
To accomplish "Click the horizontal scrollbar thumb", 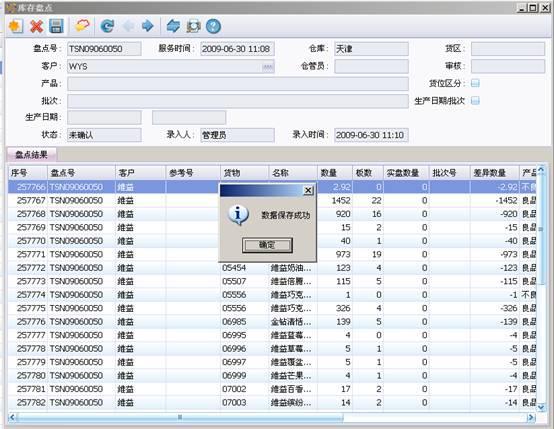I will (x=179, y=418).
